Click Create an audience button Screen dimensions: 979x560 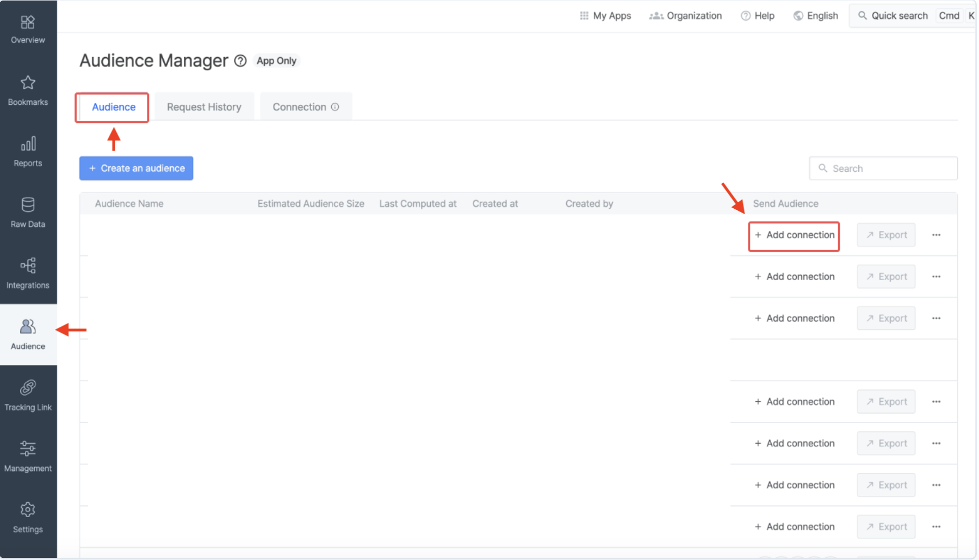[x=137, y=169]
